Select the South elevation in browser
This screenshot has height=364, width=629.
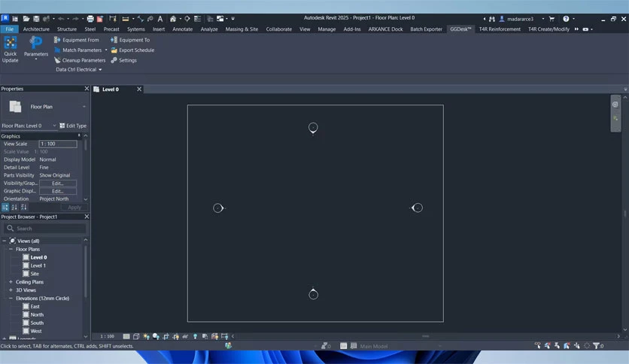(37, 323)
